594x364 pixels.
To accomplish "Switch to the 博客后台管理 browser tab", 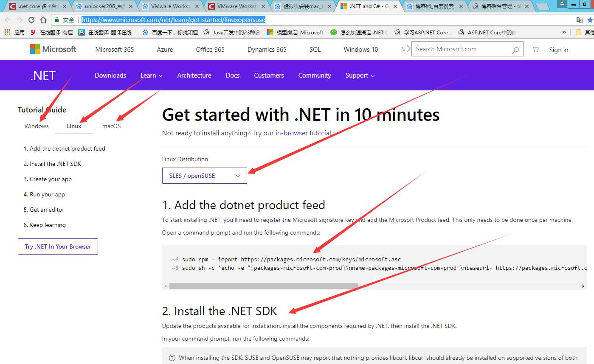I will [x=501, y=6].
